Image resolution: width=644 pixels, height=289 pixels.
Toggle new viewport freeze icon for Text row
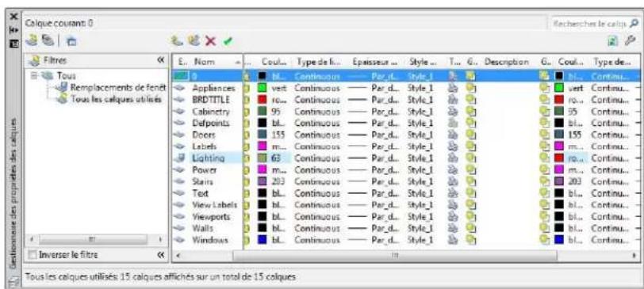(470, 192)
